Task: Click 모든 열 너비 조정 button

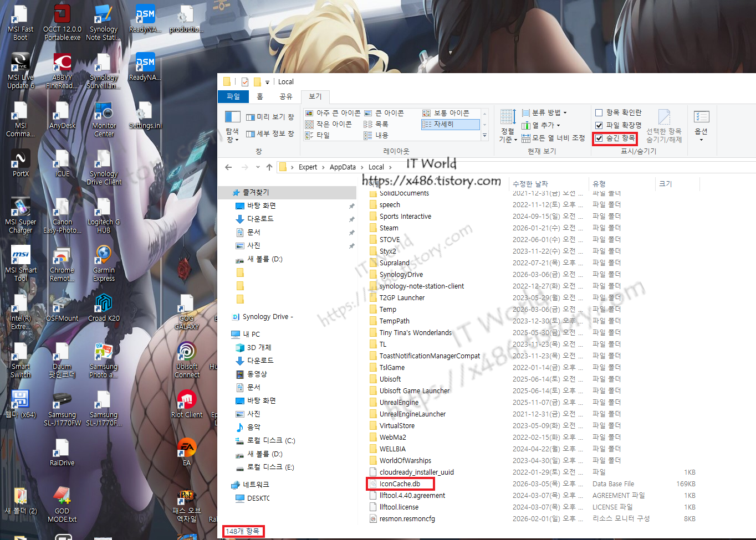Action: (x=553, y=138)
